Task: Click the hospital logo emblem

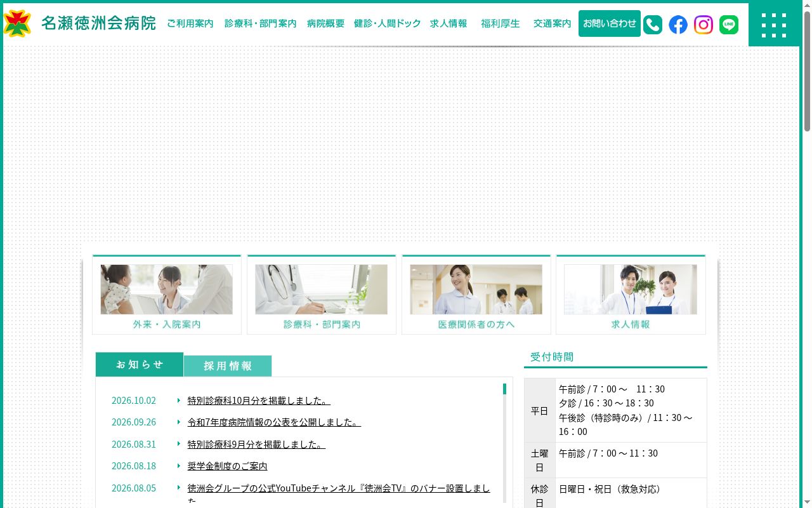Action: point(17,23)
